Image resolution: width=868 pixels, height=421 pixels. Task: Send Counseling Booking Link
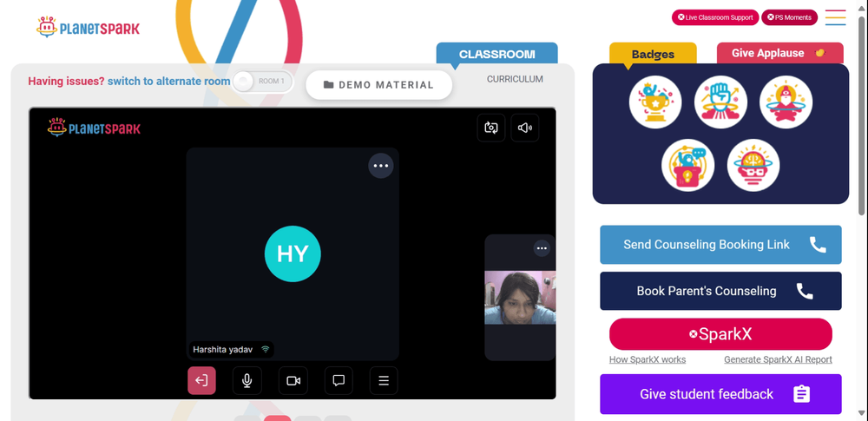pos(720,244)
